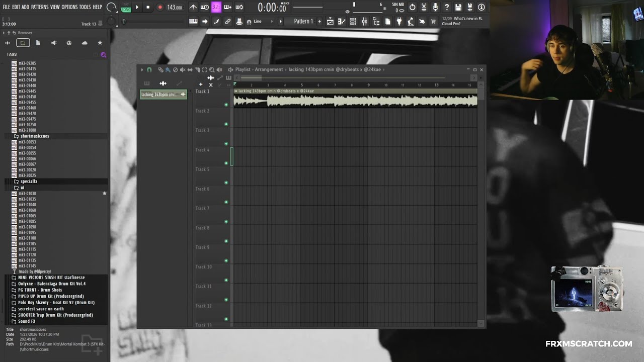This screenshot has width=644, height=362.
Task: Open the VIEW menu
Action: [55, 7]
